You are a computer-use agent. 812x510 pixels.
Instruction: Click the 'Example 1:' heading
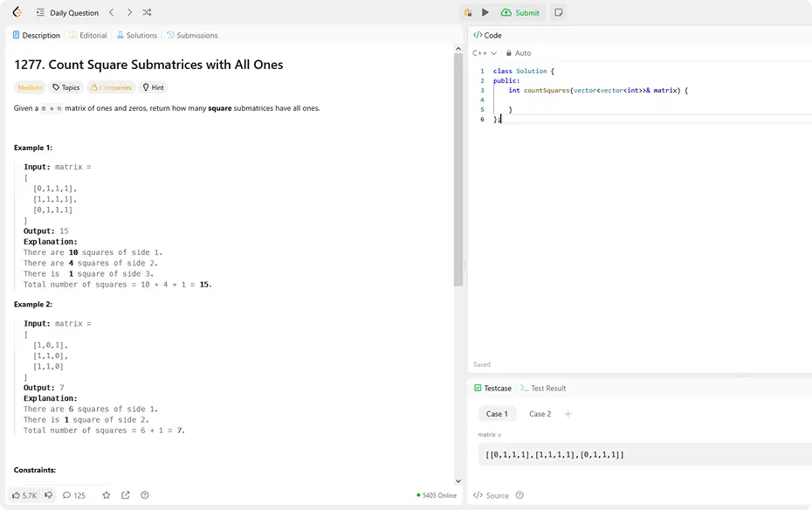[33, 148]
